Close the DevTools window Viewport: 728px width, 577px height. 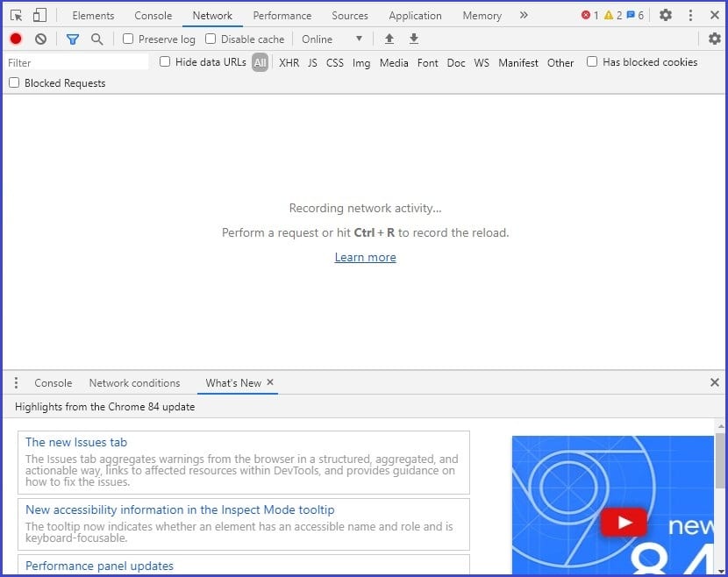click(715, 15)
